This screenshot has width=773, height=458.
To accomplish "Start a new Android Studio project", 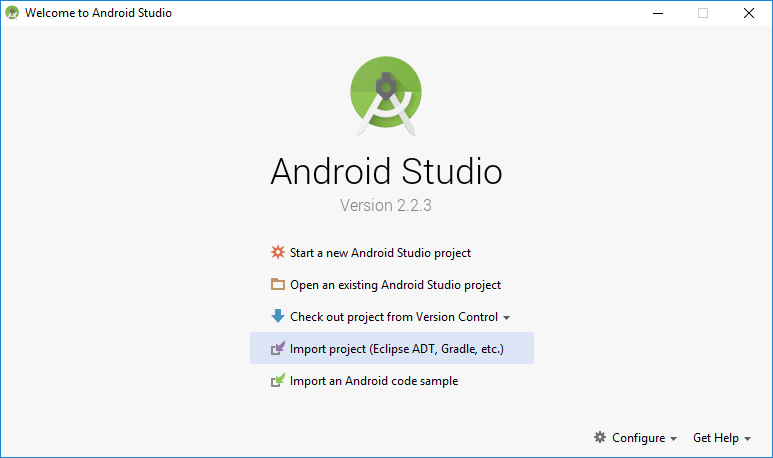I will (380, 253).
